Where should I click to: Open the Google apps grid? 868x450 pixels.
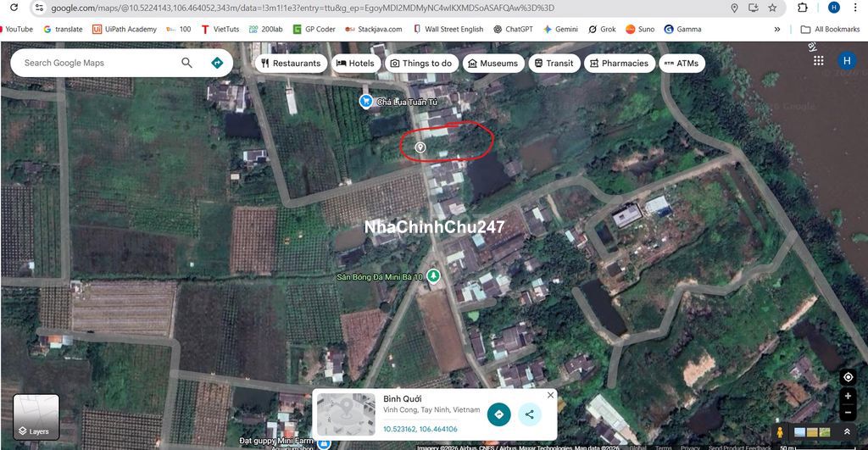click(x=819, y=61)
